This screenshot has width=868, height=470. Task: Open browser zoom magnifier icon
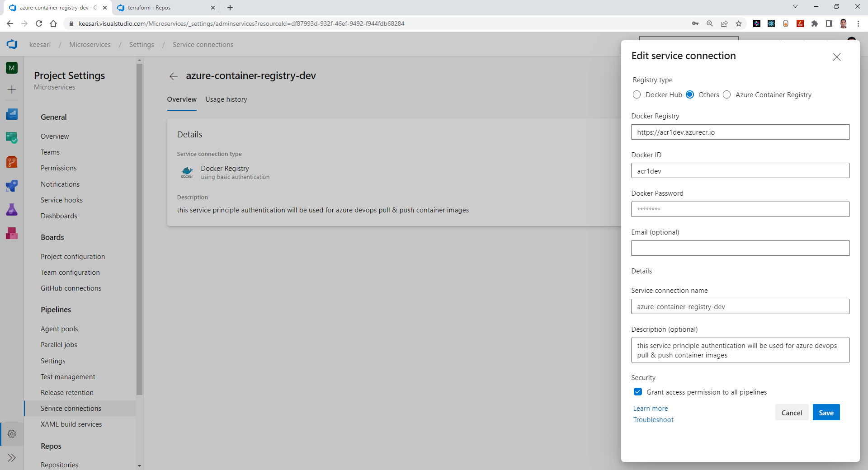pos(710,23)
